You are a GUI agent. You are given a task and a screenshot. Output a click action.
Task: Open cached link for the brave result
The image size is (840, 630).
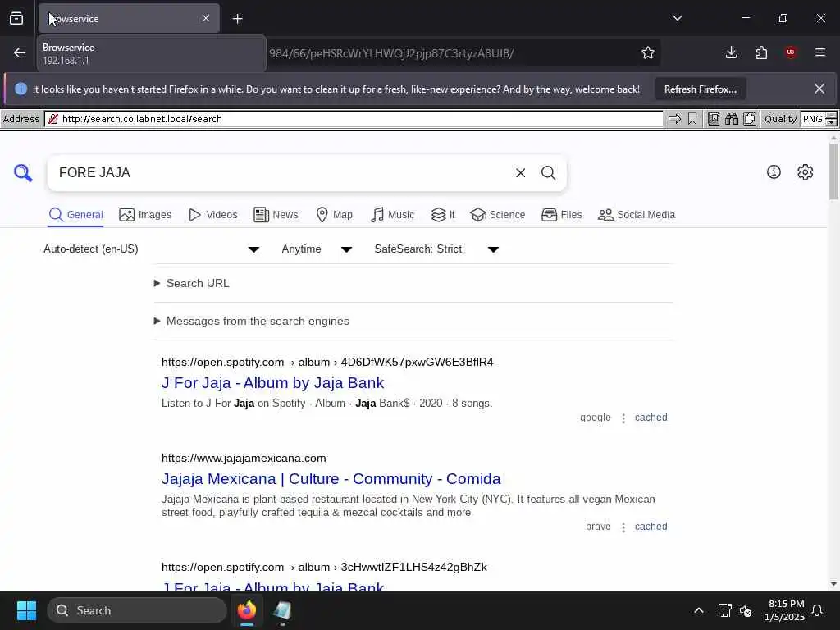tap(651, 527)
